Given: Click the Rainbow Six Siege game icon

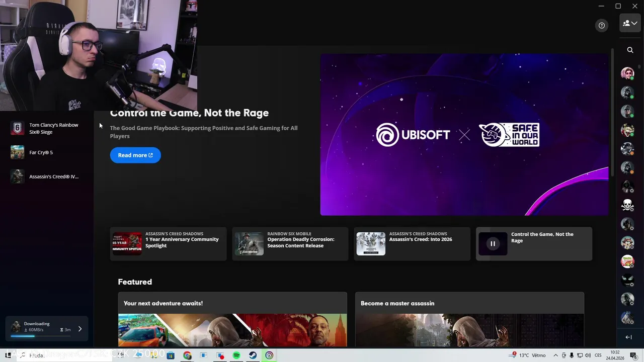Looking at the screenshot, I should coord(17,128).
